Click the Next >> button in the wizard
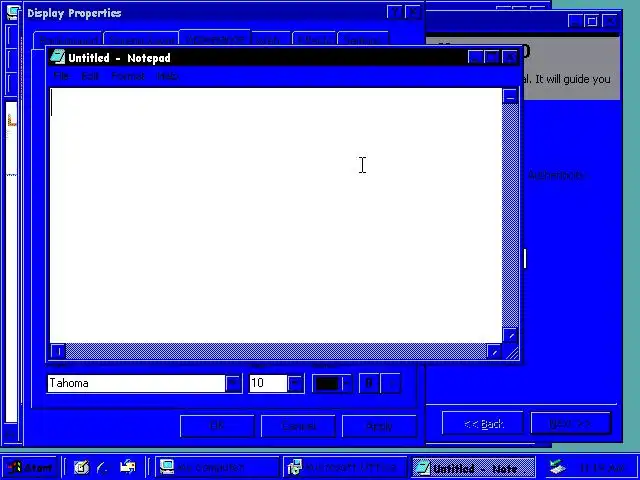This screenshot has width=640, height=480. click(571, 423)
